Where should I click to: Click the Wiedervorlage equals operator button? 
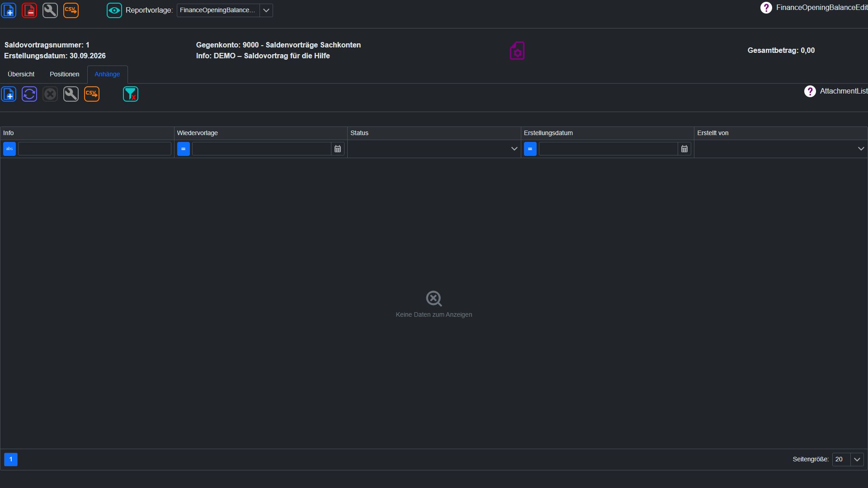pyautogui.click(x=184, y=149)
